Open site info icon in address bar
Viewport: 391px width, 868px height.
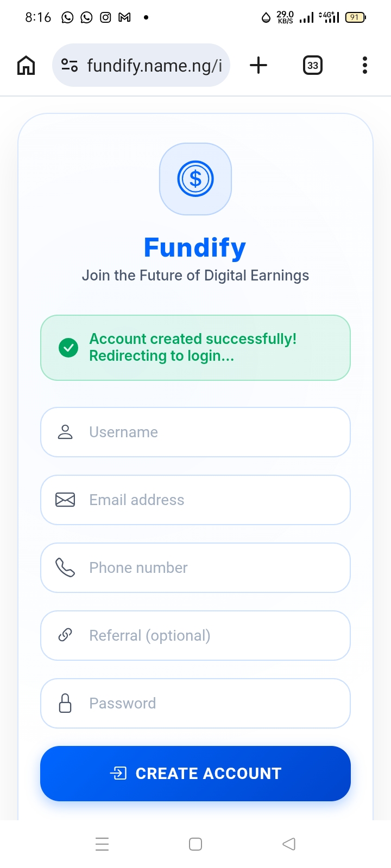(x=70, y=66)
